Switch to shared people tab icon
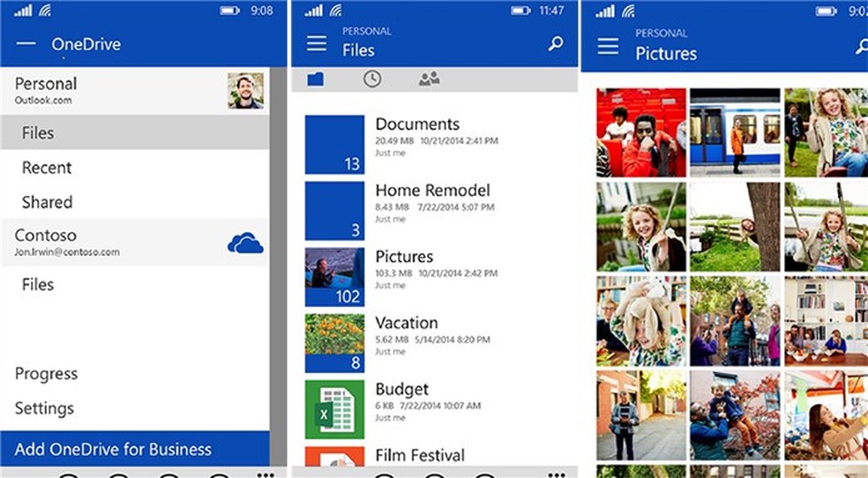The width and height of the screenshot is (868, 478). tap(429, 78)
